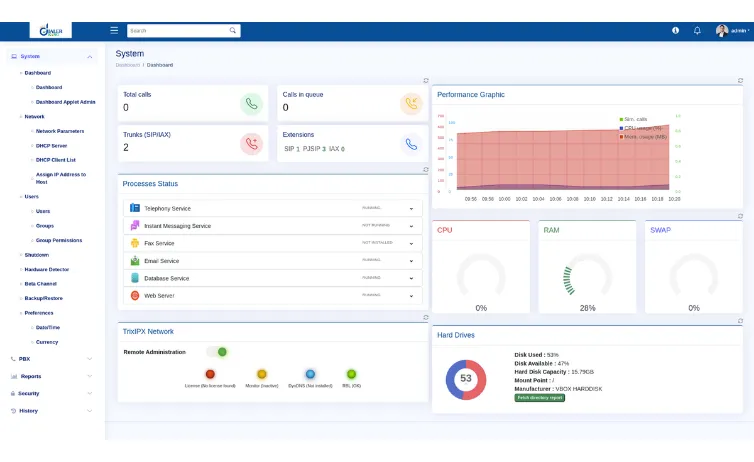Open Assign IP Address to Host
Viewport: 754px width, 462px height.
pos(61,178)
